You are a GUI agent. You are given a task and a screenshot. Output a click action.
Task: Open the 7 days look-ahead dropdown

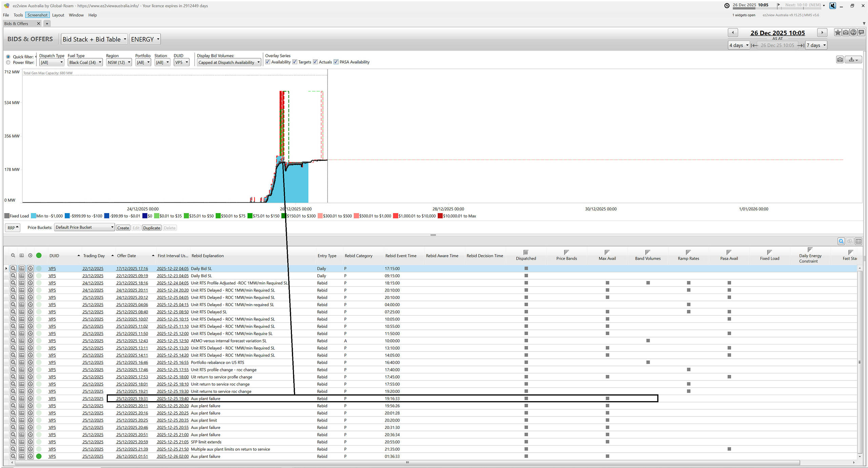[816, 45]
